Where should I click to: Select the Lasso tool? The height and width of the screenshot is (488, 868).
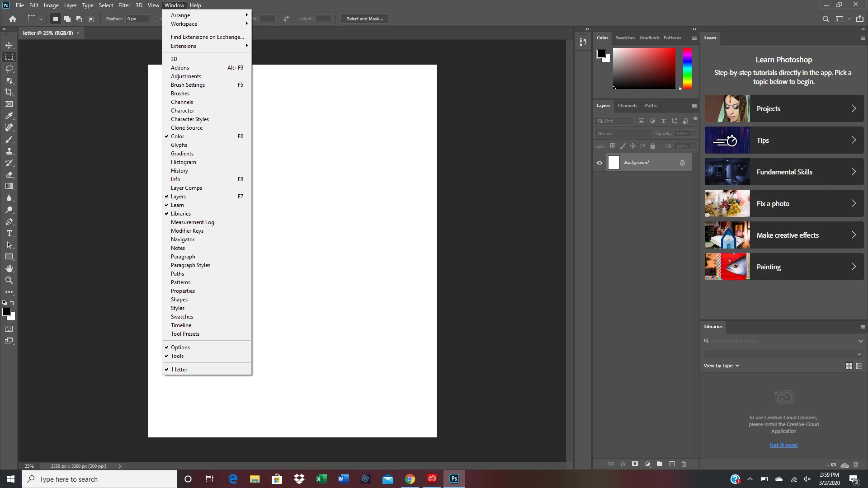pyautogui.click(x=9, y=69)
